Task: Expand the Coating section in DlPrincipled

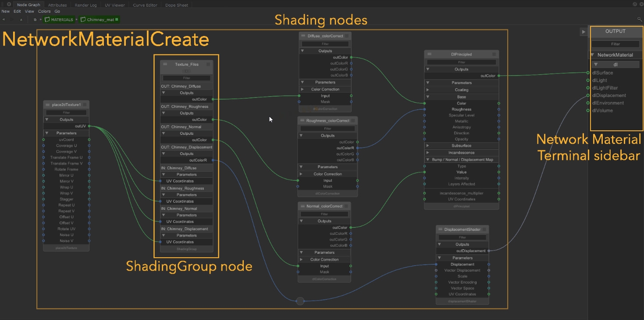Action: (428, 90)
